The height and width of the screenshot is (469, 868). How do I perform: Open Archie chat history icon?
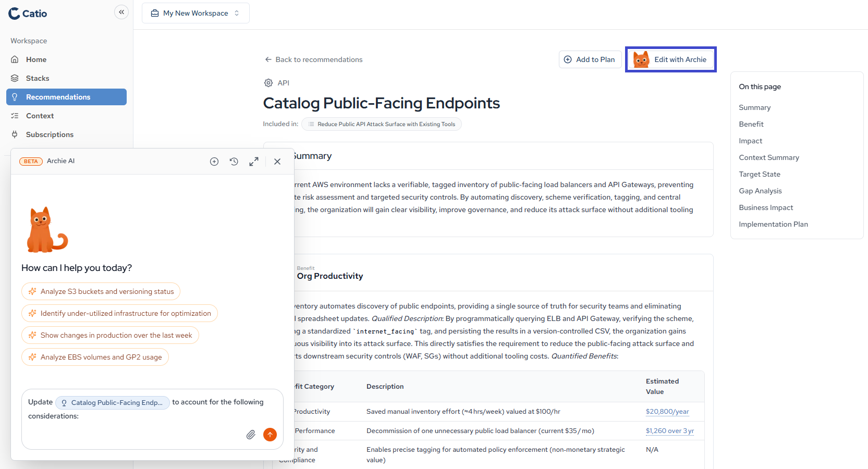click(234, 162)
